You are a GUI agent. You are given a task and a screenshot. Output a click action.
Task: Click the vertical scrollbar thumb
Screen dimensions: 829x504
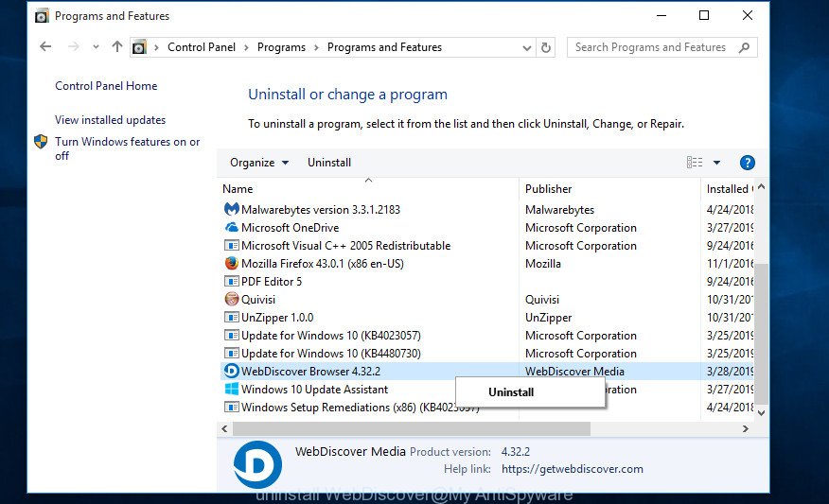point(761,334)
